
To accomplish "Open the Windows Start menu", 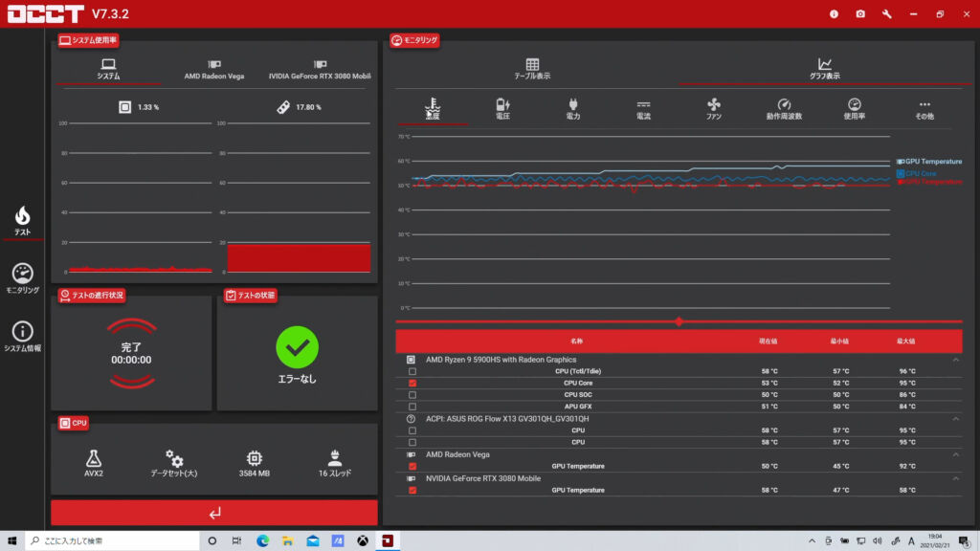I will (x=11, y=541).
